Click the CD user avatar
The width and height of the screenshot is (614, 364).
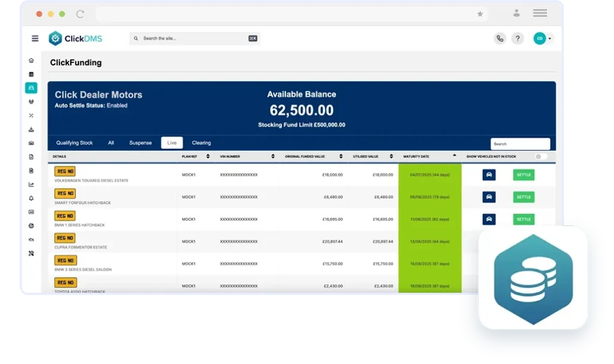(x=540, y=38)
